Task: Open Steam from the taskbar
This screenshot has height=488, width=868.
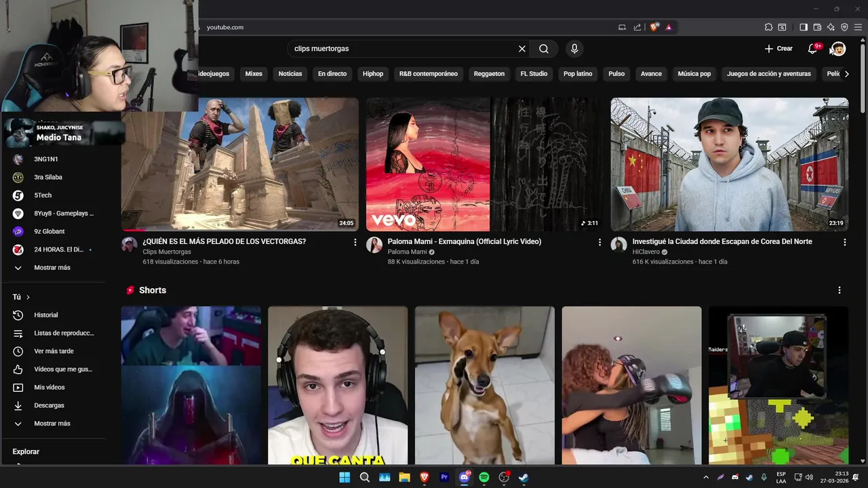Action: pyautogui.click(x=524, y=477)
